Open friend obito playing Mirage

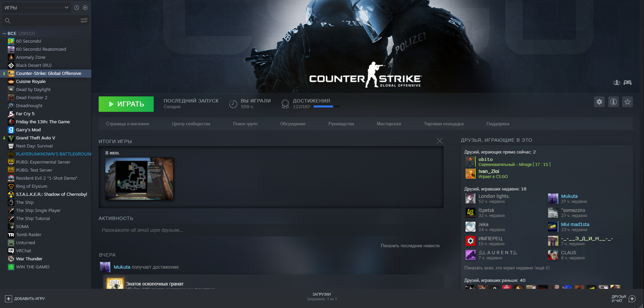[508, 162]
